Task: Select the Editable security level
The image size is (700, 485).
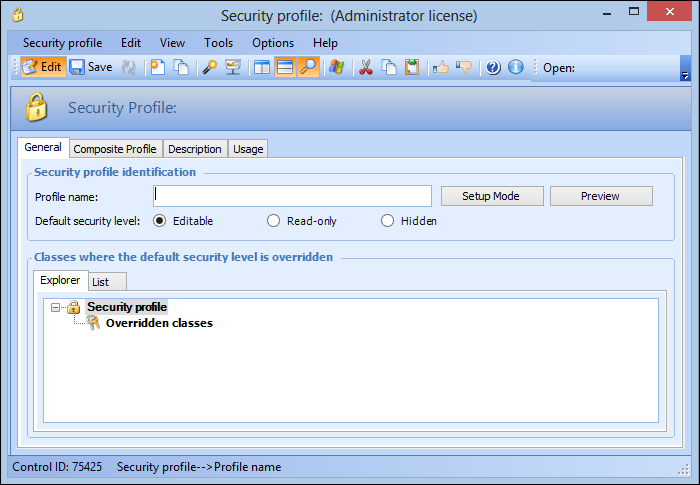Action: point(160,221)
